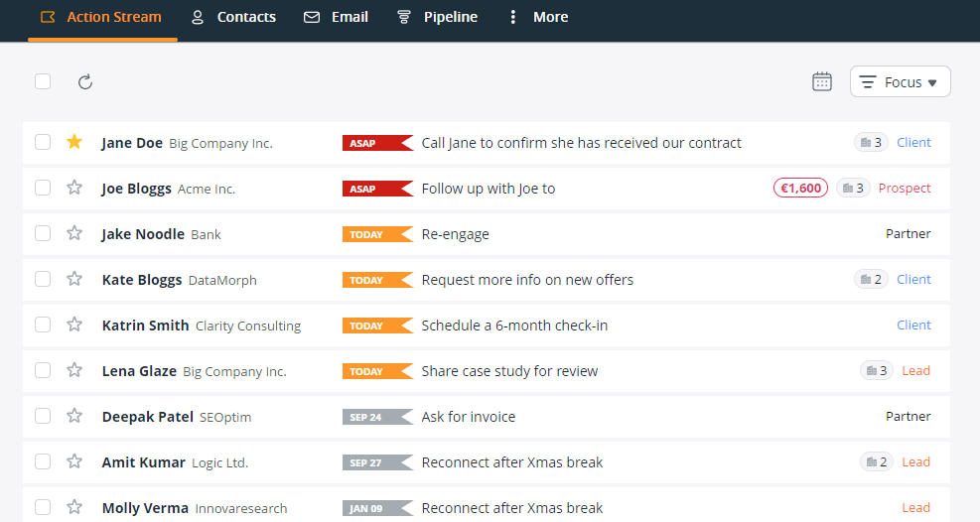The width and height of the screenshot is (980, 522).
Task: Click the SEP 27 flag for Amit Kumar
Action: coord(377,462)
